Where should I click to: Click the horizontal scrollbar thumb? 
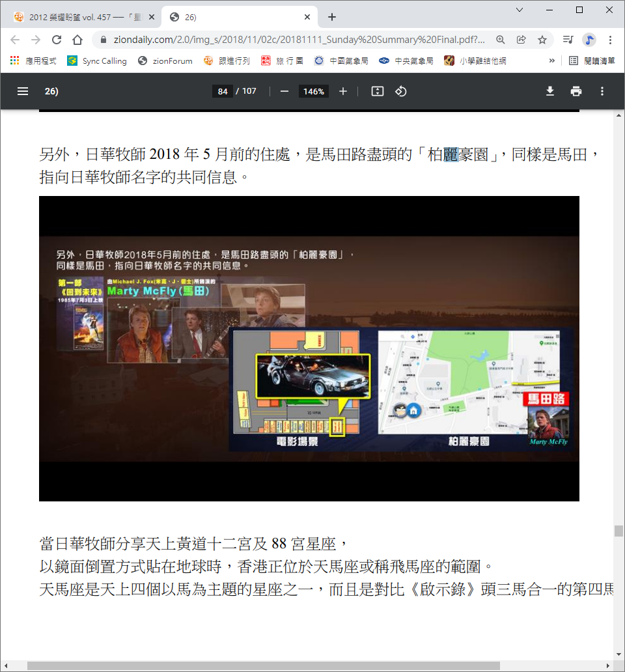(x=264, y=666)
